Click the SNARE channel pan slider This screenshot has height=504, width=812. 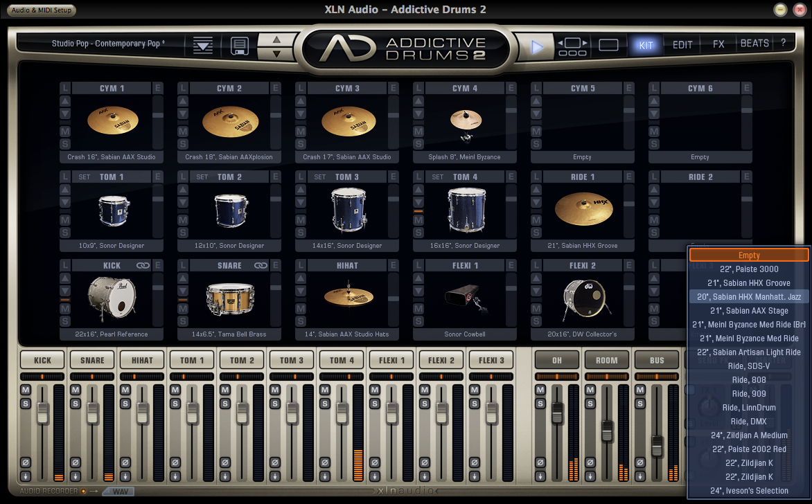[92, 376]
